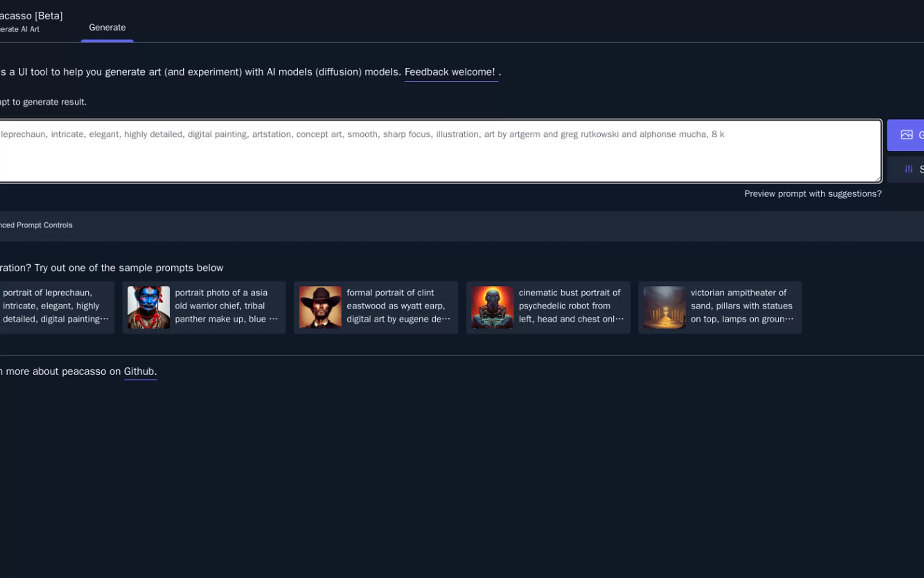Click the victorian amphitheater thumbnail image
The height and width of the screenshot is (578, 924).
point(664,307)
